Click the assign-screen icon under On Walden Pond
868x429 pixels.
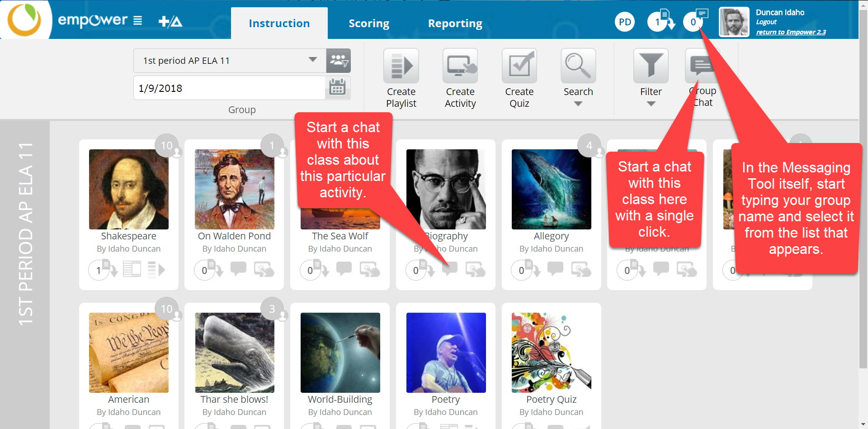(x=264, y=269)
